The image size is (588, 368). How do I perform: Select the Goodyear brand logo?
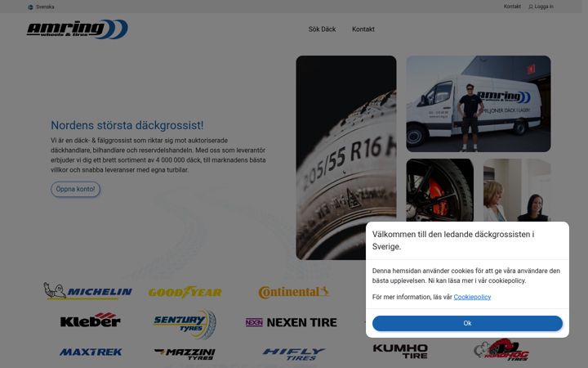click(185, 292)
